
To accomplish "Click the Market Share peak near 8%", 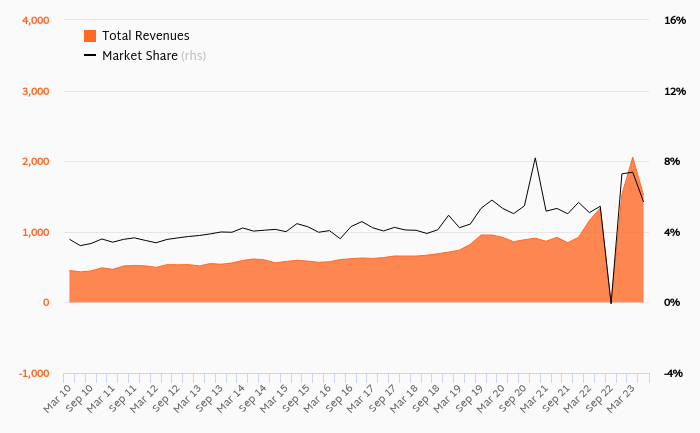I will pyautogui.click(x=535, y=158).
